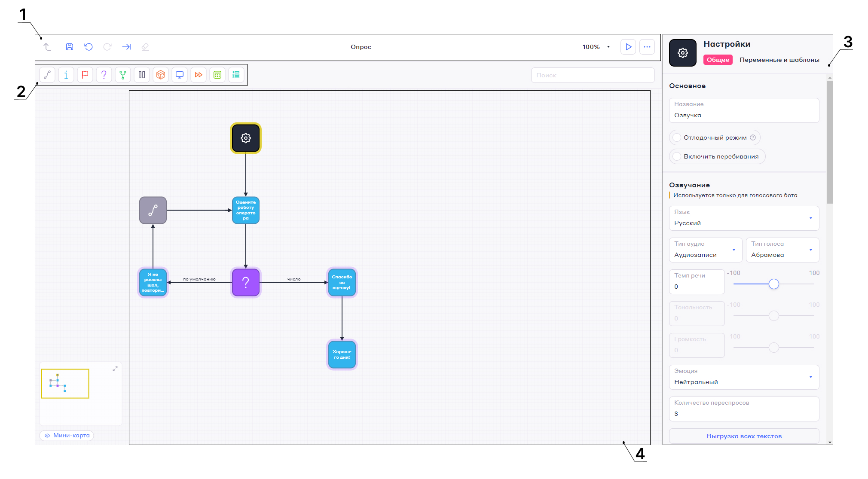Add an orange dice random node from the palette

coord(161,75)
